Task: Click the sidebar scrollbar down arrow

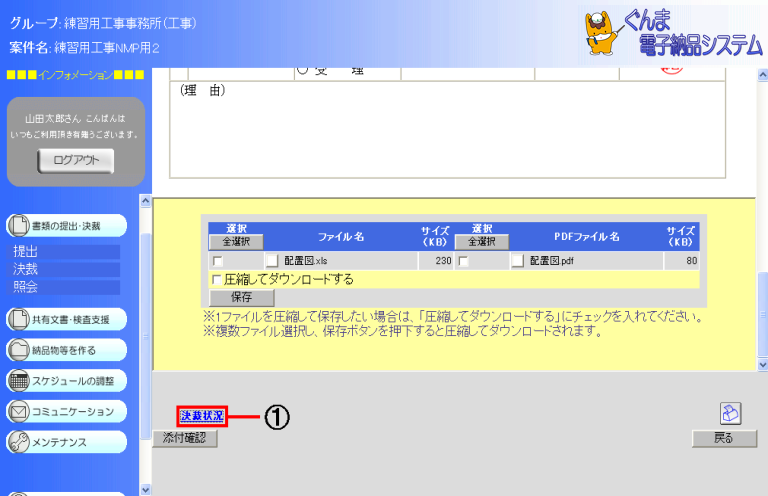Action: coord(145,490)
